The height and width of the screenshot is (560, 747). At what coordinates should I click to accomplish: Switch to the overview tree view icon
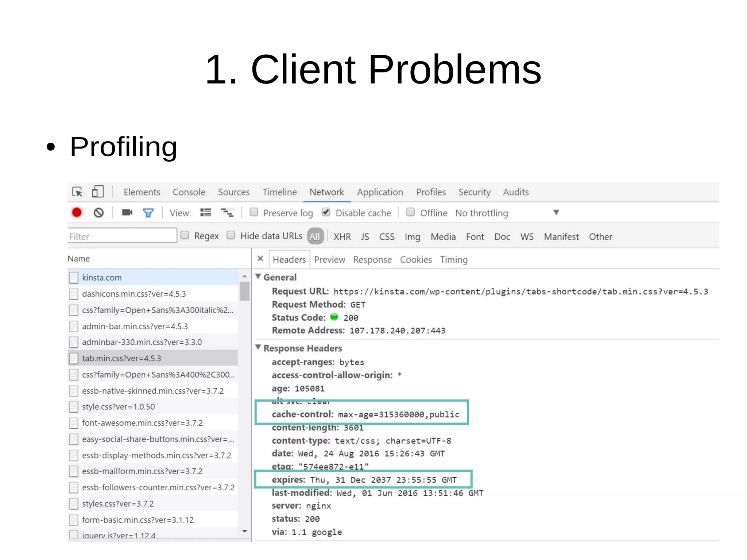click(x=228, y=213)
